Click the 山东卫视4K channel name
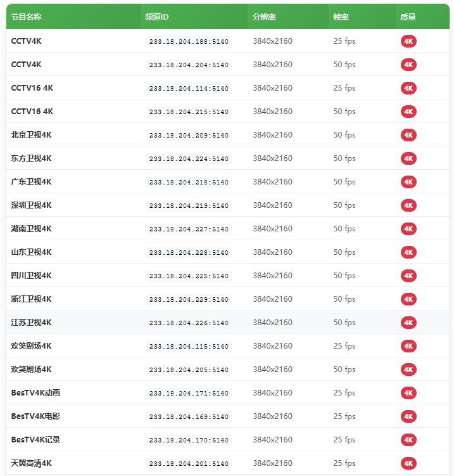 [32, 252]
